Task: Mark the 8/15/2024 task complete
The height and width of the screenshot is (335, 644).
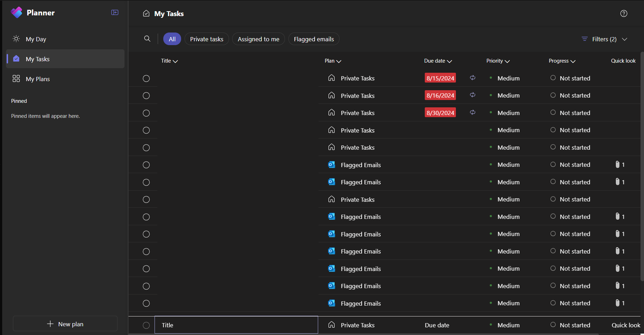Action: [146, 78]
